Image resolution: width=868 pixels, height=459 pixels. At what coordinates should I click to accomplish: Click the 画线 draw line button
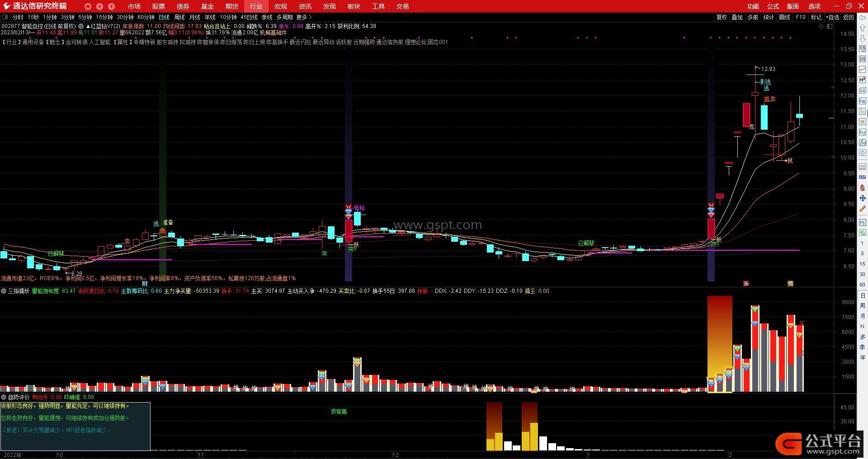[784, 17]
